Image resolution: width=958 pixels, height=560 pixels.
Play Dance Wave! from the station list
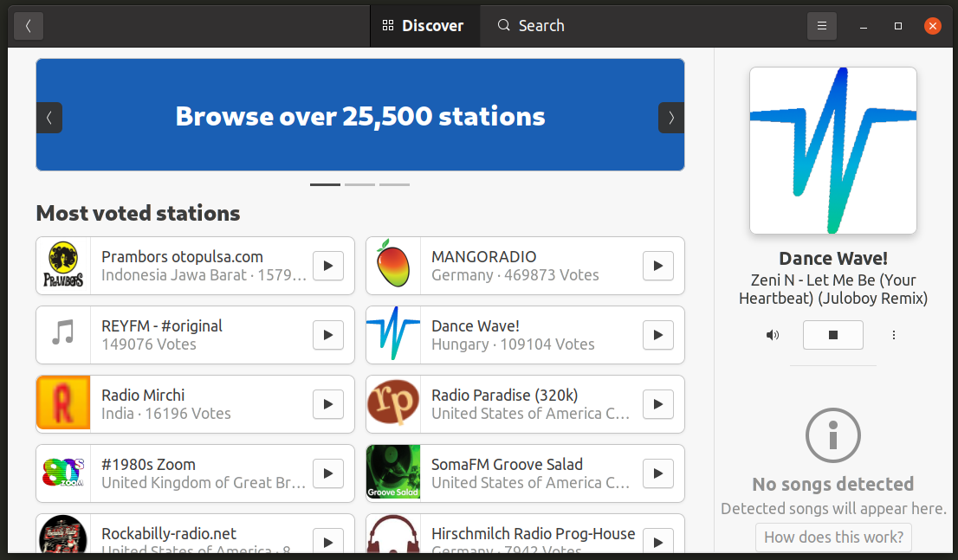[658, 335]
